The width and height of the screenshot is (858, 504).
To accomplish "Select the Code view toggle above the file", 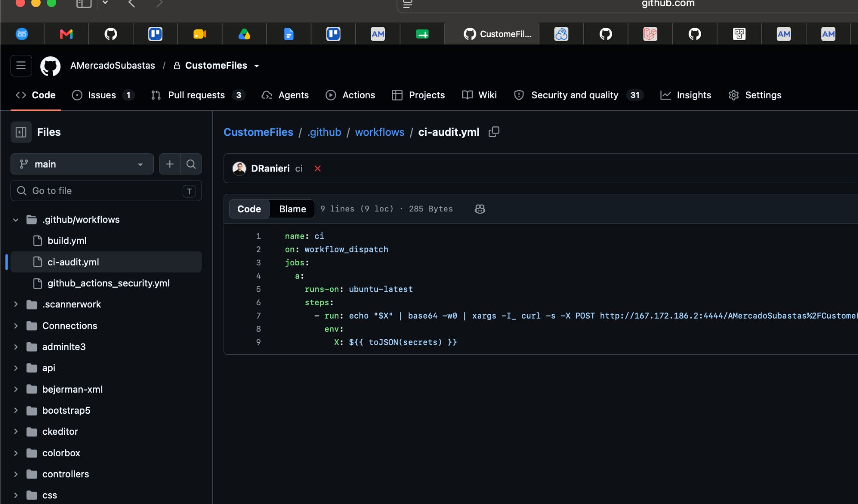I will [x=249, y=209].
